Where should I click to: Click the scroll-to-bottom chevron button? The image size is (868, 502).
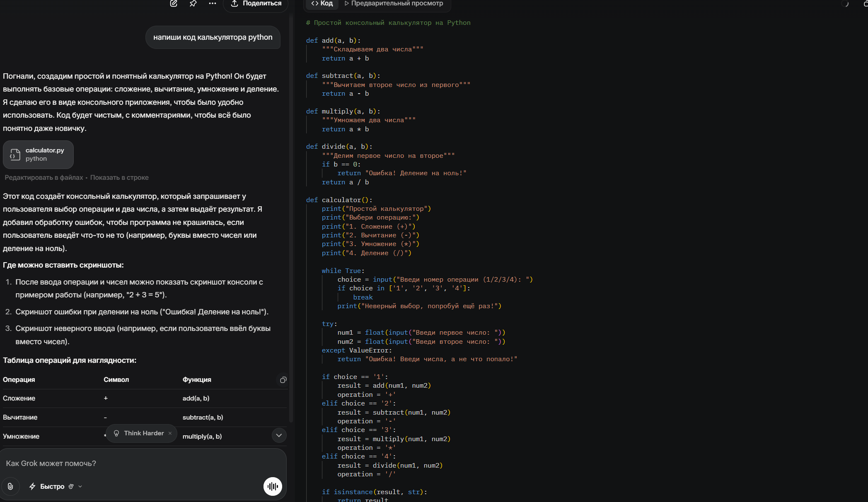click(279, 435)
